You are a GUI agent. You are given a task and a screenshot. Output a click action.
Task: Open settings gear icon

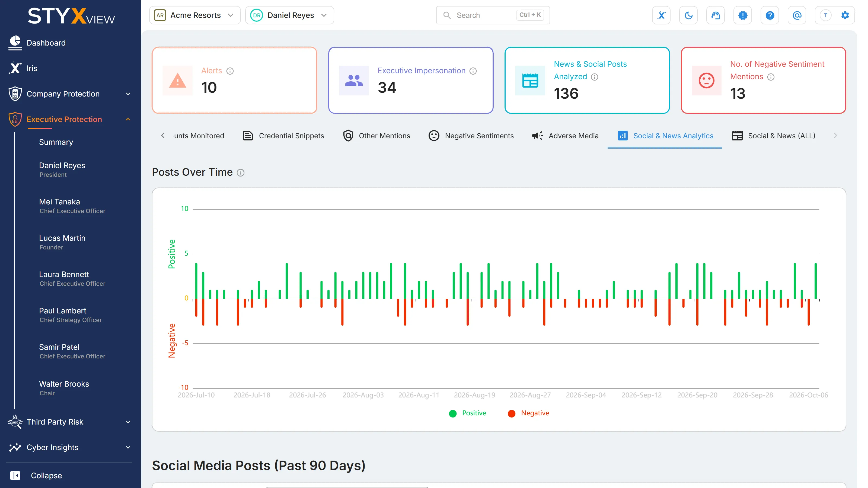[845, 15]
